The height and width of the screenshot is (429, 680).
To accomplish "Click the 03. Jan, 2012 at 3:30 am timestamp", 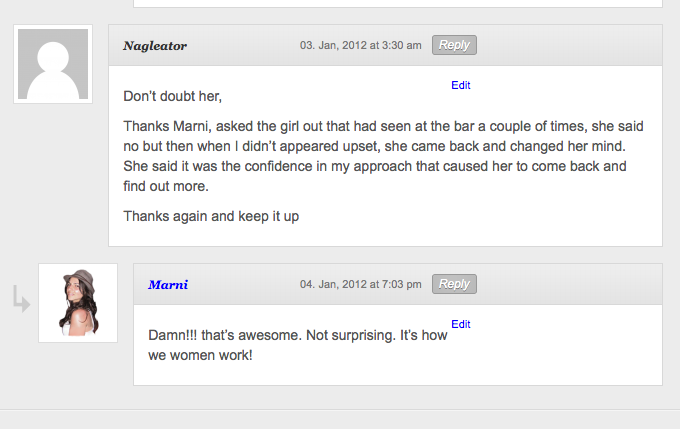I will (x=360, y=45).
